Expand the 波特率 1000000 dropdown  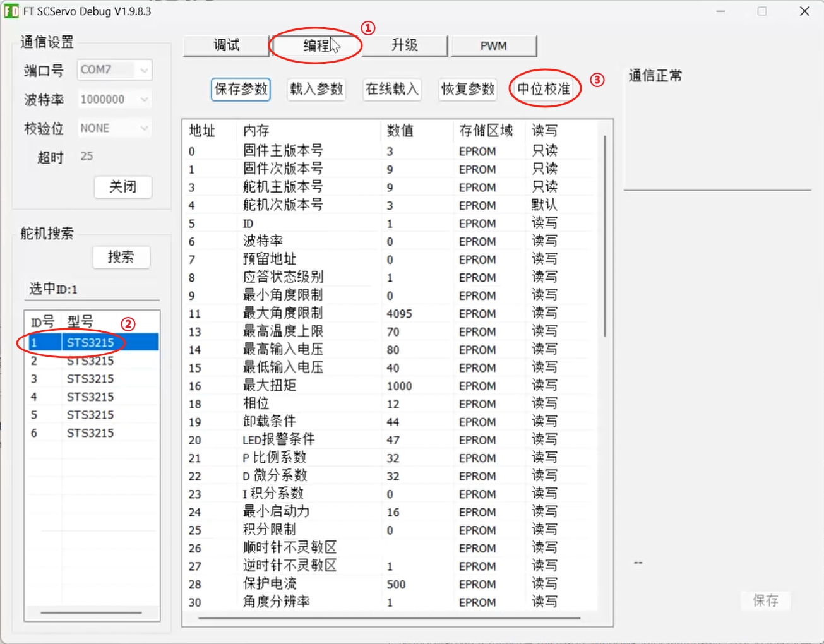(114, 99)
